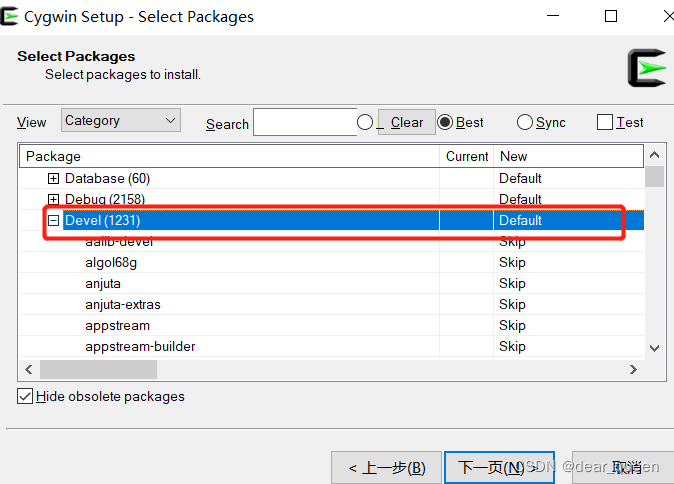674x484 pixels.
Task: Click the next page button 下一页(N)
Action: (490, 467)
